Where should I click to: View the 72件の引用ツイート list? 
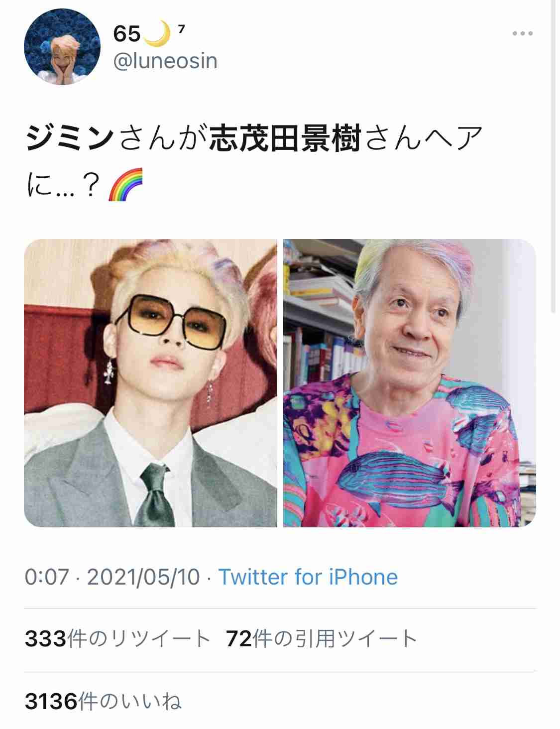[321, 639]
